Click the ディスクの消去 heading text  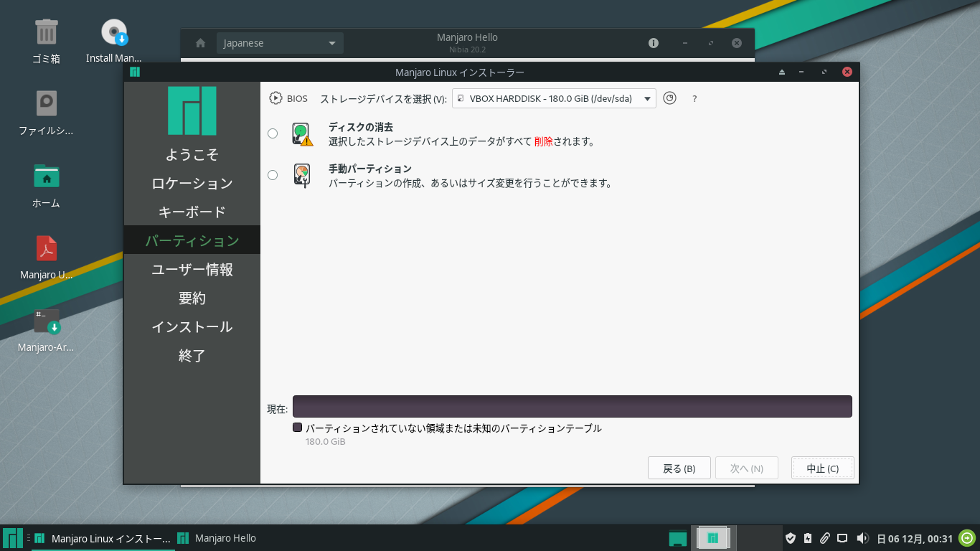[x=361, y=127]
